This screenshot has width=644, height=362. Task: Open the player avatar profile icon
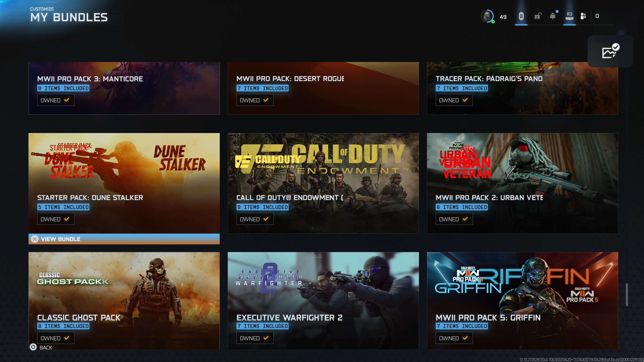point(487,16)
